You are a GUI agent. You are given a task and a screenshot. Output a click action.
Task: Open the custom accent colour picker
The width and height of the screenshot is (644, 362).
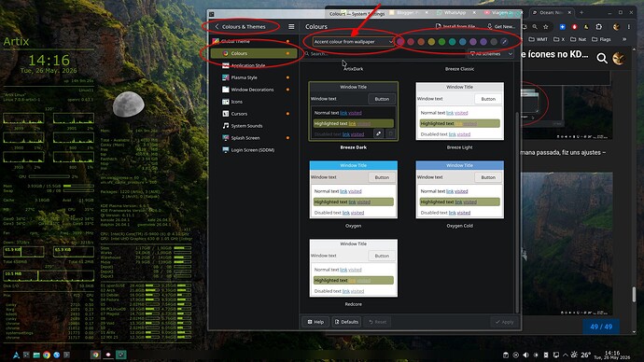click(504, 41)
